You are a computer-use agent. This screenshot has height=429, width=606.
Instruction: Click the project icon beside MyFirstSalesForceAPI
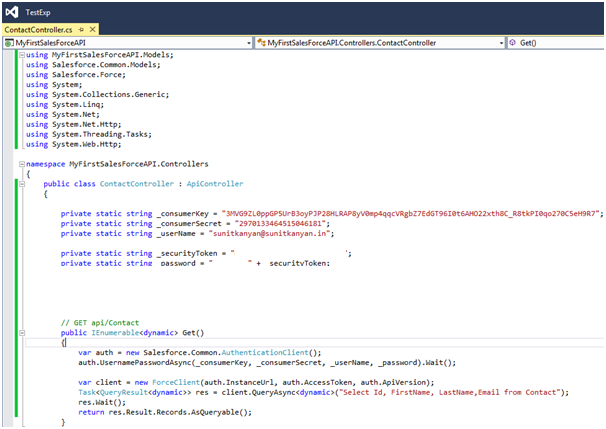pos(9,43)
